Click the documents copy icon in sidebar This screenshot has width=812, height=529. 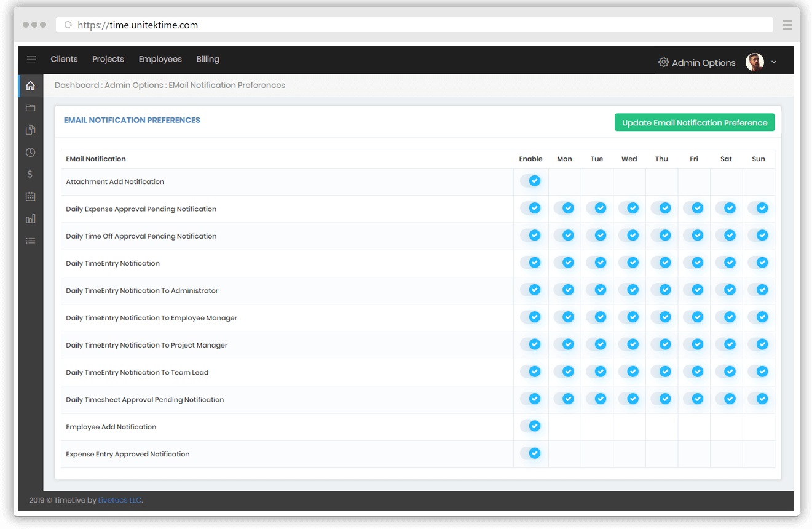[x=30, y=130]
